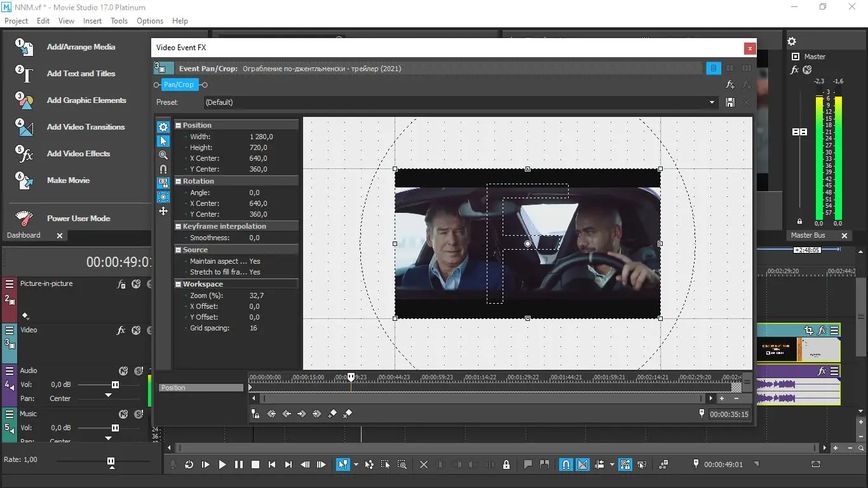Select the zoom magnifier tool in Pan/Crop
868x488 pixels.
pos(163,155)
